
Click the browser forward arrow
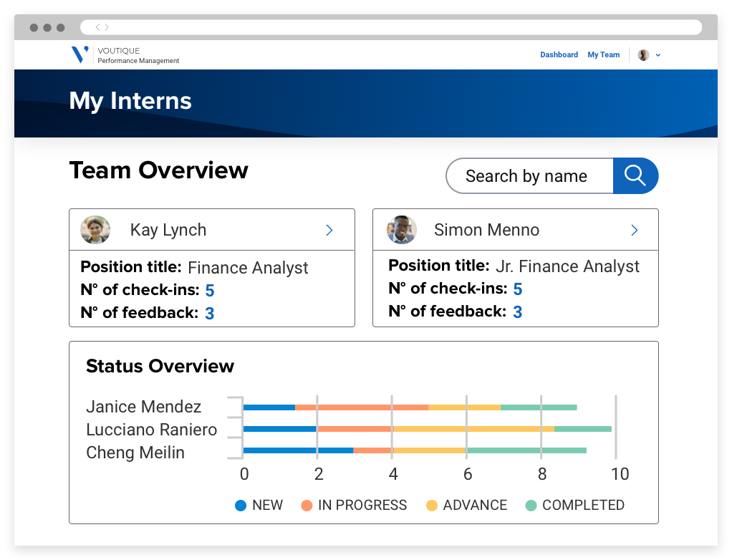(107, 27)
